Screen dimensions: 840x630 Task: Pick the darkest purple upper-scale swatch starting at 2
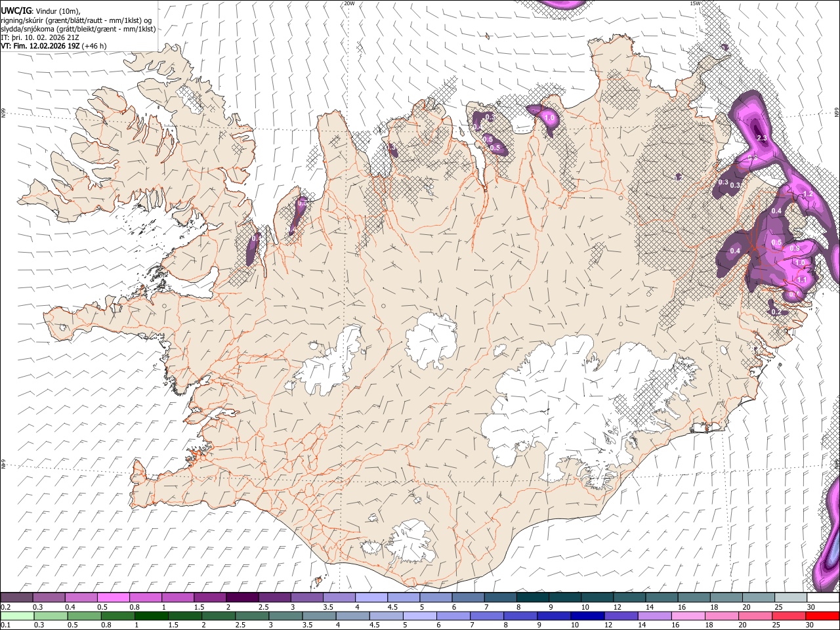[242, 598]
